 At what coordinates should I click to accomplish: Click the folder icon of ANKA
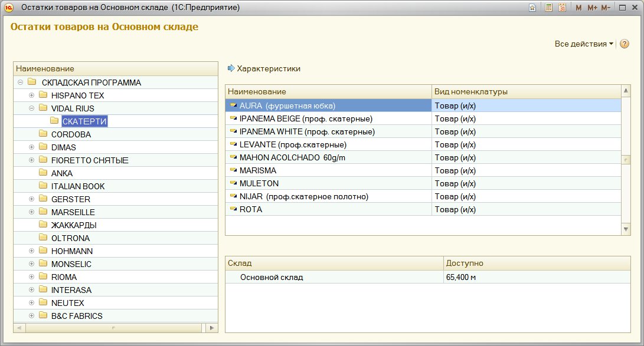pos(43,173)
